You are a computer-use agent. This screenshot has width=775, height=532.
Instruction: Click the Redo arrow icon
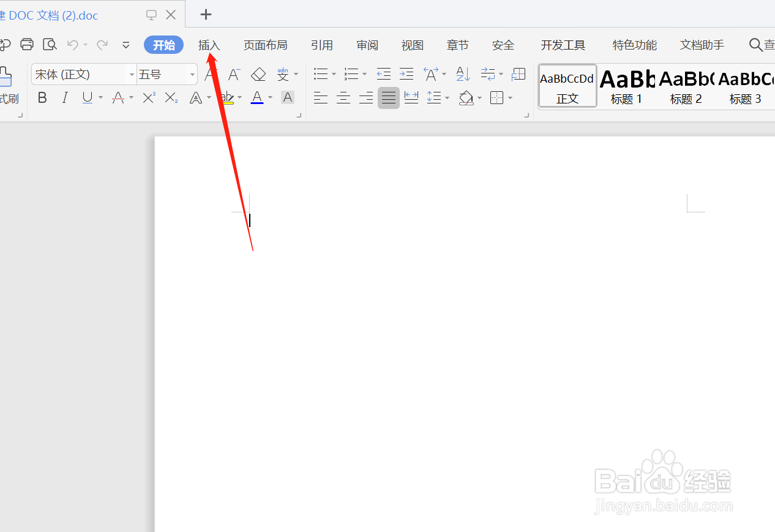click(x=102, y=45)
